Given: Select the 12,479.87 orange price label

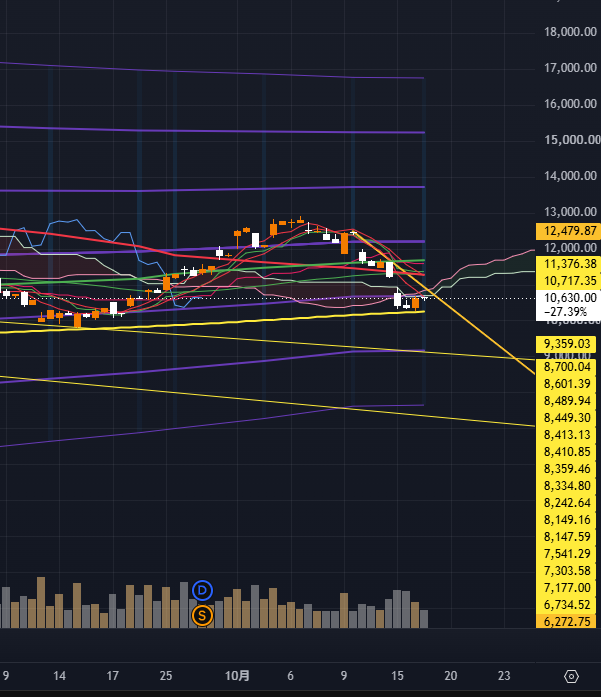Looking at the screenshot, I should click(569, 231).
